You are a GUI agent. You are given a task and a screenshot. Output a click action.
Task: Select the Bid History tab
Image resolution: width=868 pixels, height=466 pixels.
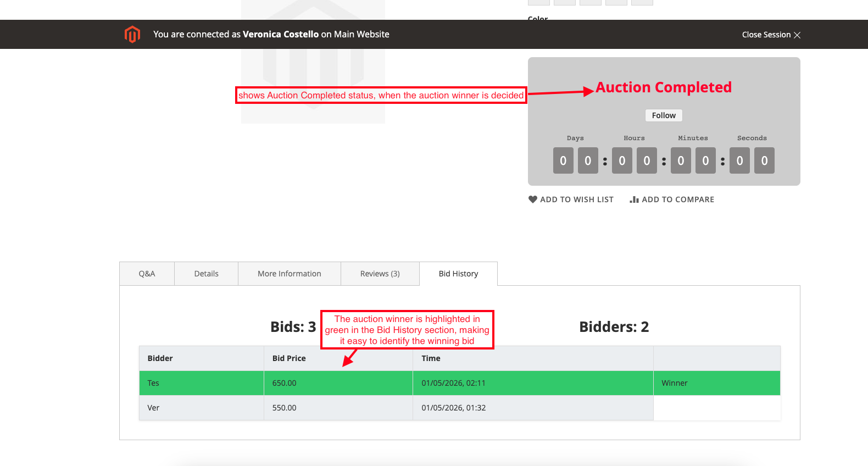pos(458,274)
